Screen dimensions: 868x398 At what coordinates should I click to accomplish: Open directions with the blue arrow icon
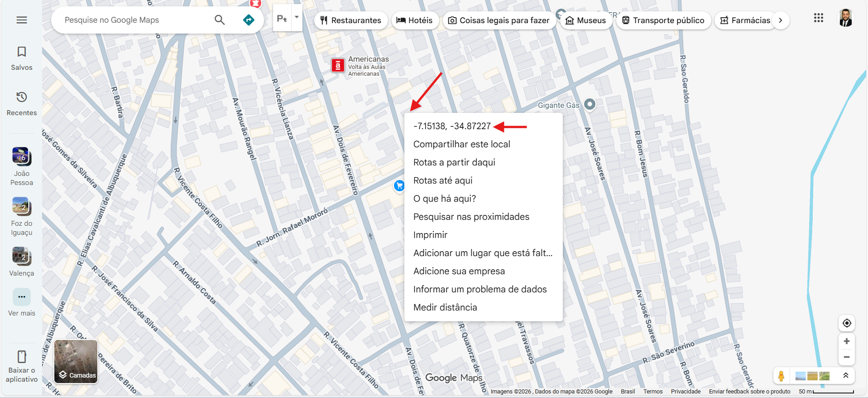pos(249,20)
